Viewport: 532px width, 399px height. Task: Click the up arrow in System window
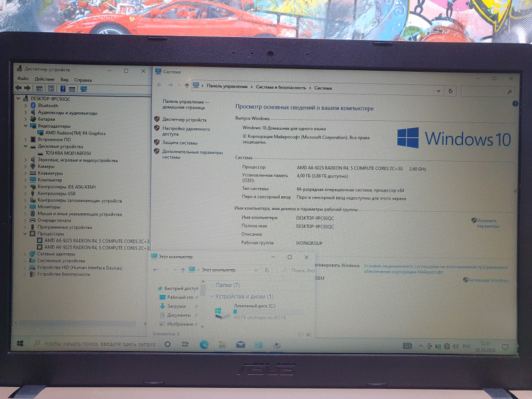pyautogui.click(x=187, y=86)
